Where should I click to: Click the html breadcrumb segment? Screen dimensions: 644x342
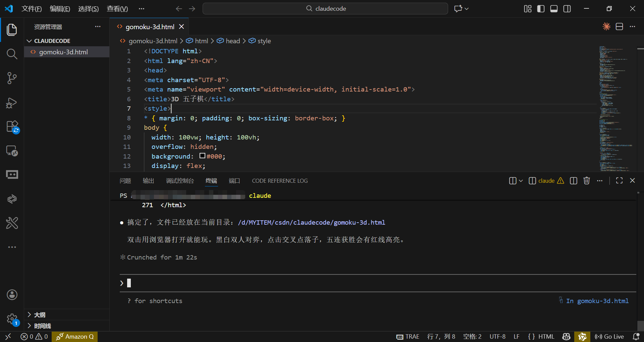201,41
